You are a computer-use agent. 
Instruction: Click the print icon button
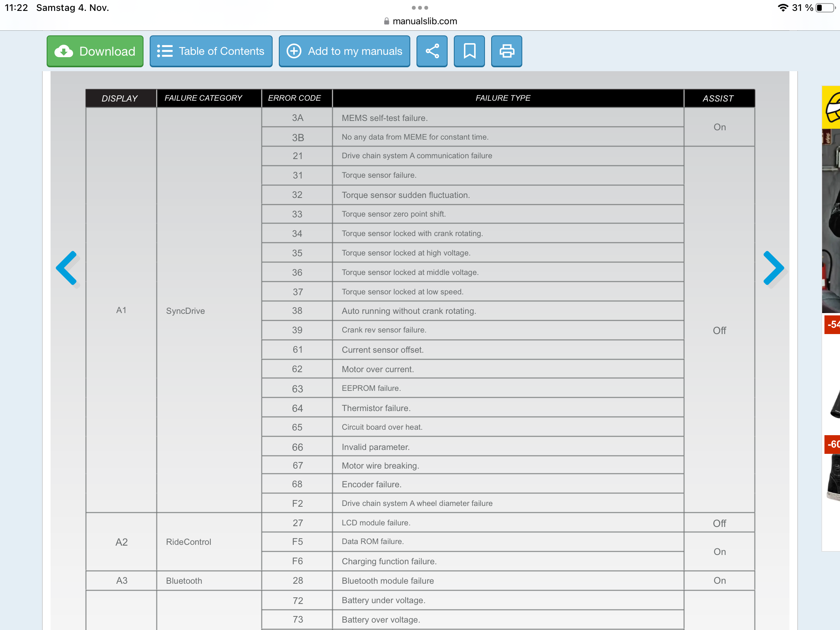(507, 51)
